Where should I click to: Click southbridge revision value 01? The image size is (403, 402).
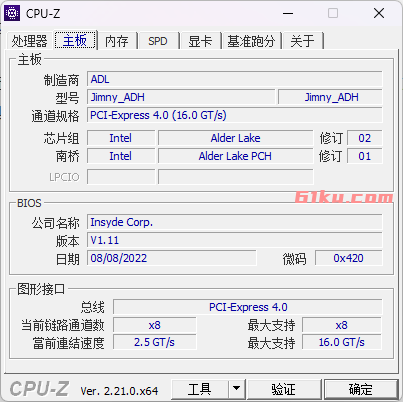click(x=365, y=156)
